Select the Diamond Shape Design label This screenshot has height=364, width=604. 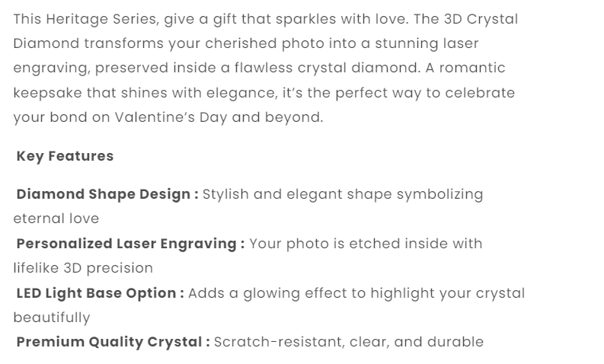point(107,194)
